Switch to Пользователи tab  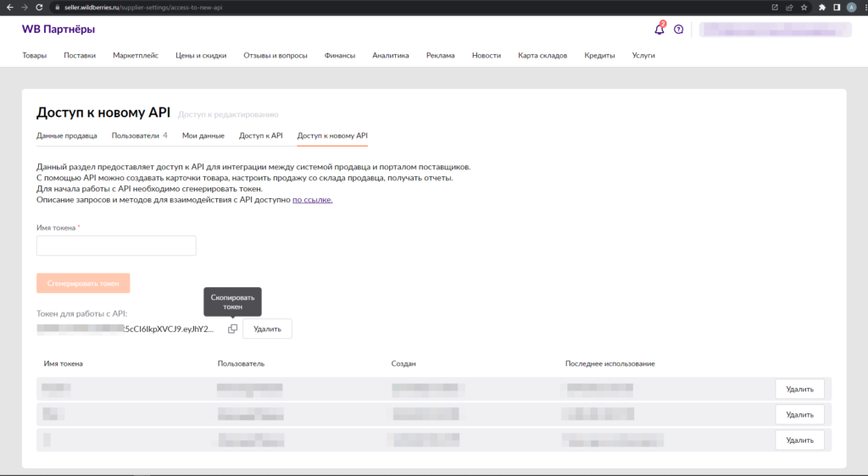pos(139,136)
